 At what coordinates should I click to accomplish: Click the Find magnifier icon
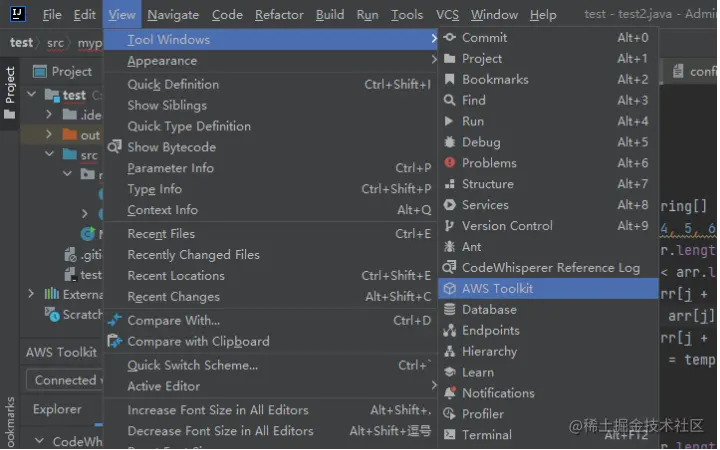click(x=450, y=100)
